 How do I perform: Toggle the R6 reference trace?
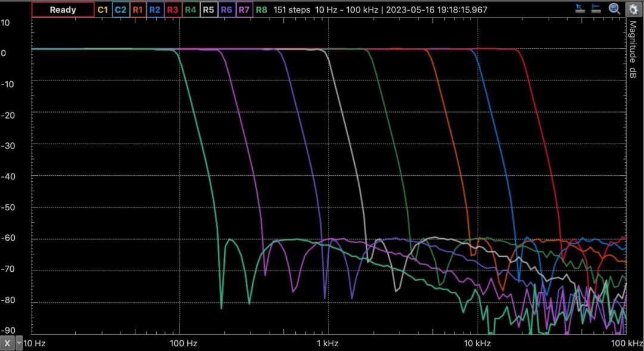click(226, 10)
